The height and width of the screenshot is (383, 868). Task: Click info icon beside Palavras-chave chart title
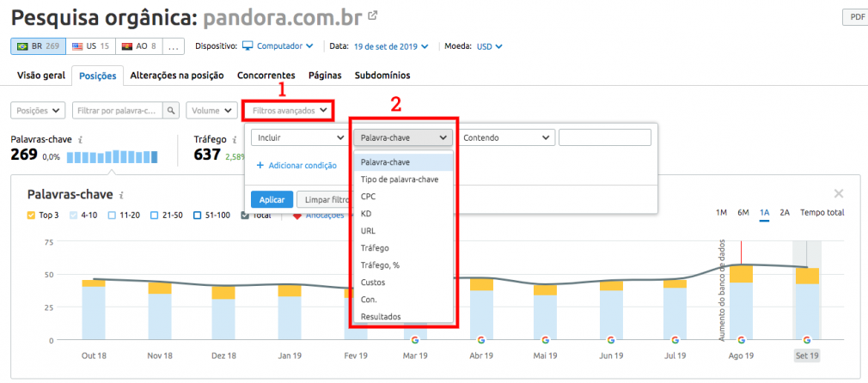point(121,196)
